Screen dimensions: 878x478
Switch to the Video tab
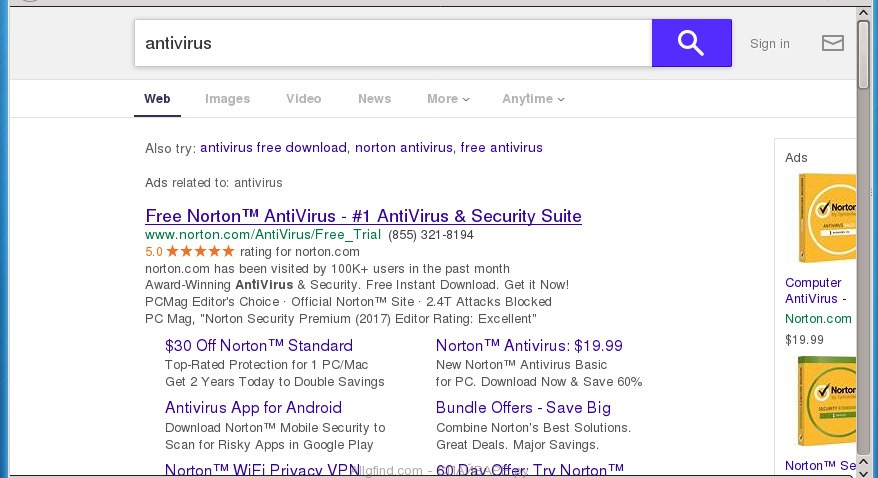click(x=303, y=99)
